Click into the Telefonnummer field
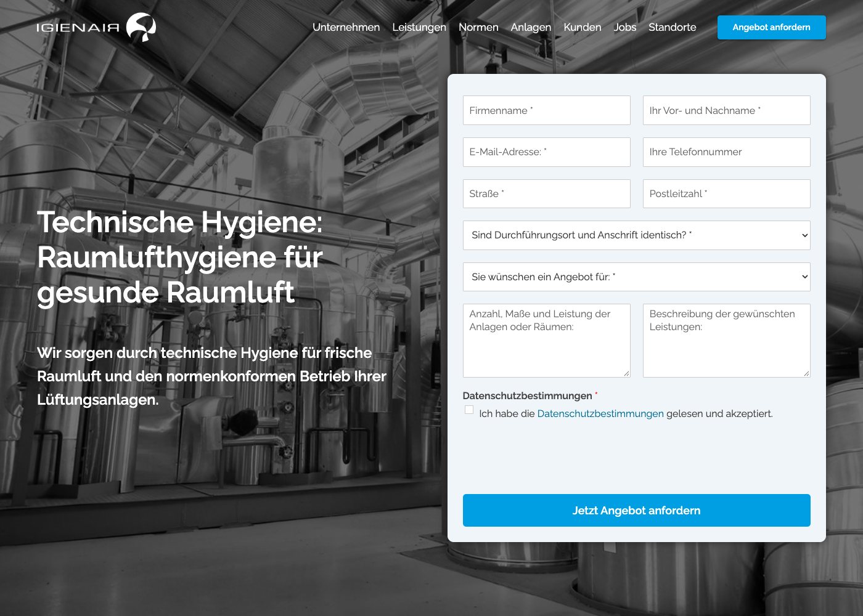This screenshot has width=863, height=616. point(727,152)
